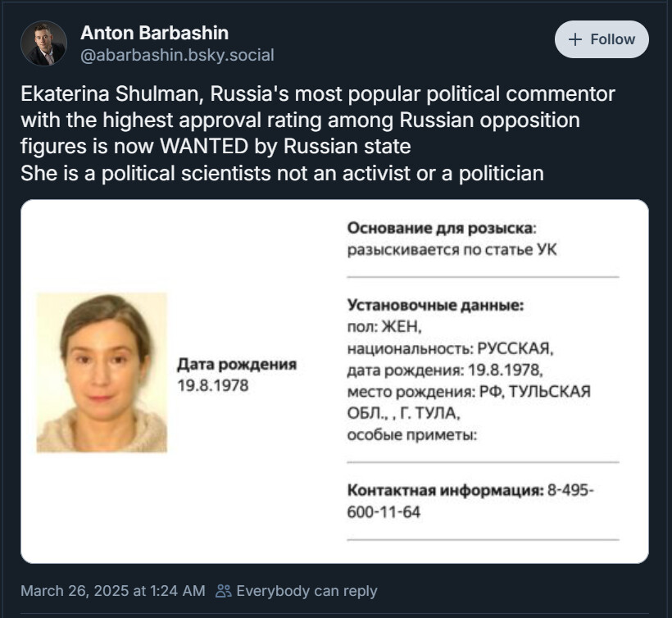This screenshot has width=672, height=618.
Task: Click the "Дата рождения" label beside photo
Action: 237,364
